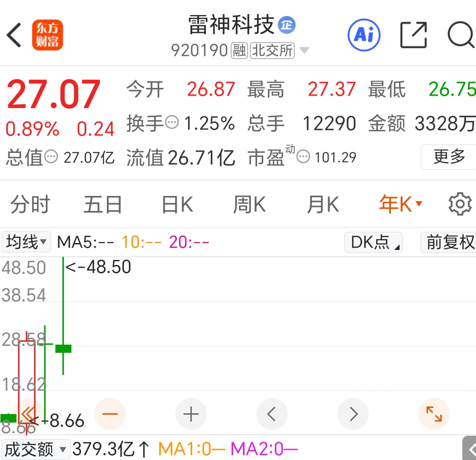Tap the 融 margin trading badge
The width and height of the screenshot is (476, 460).
pos(239,50)
